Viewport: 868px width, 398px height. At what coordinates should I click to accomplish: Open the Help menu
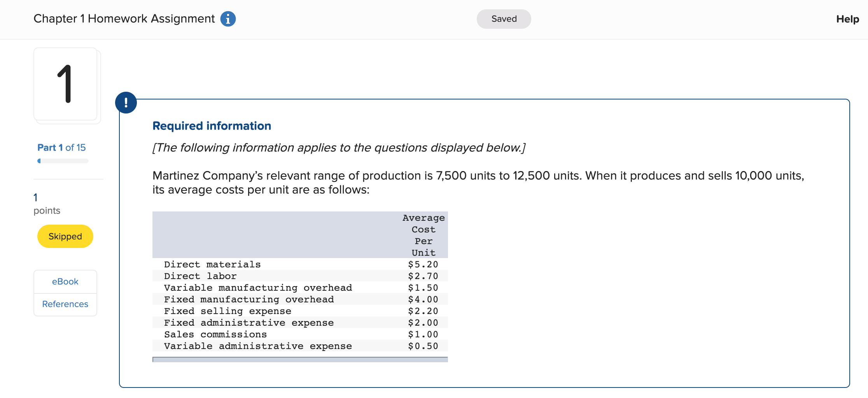(x=847, y=19)
